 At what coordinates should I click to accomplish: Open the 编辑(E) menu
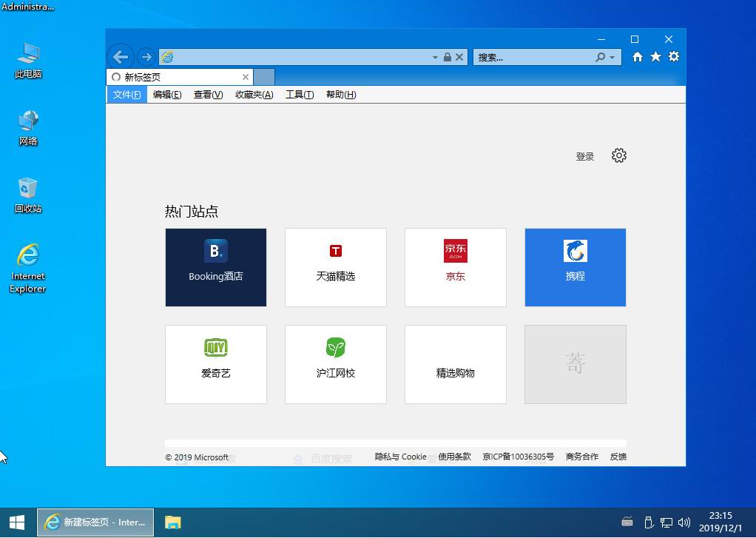(167, 95)
